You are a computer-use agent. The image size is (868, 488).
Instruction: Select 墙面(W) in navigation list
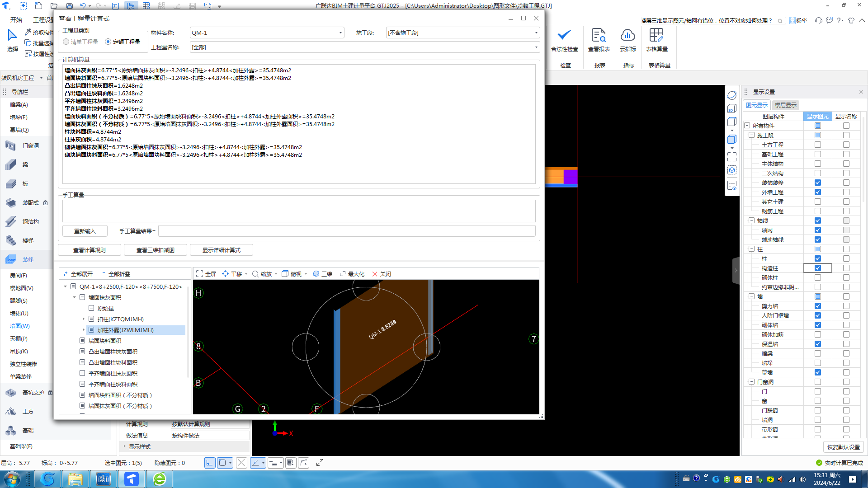point(20,326)
